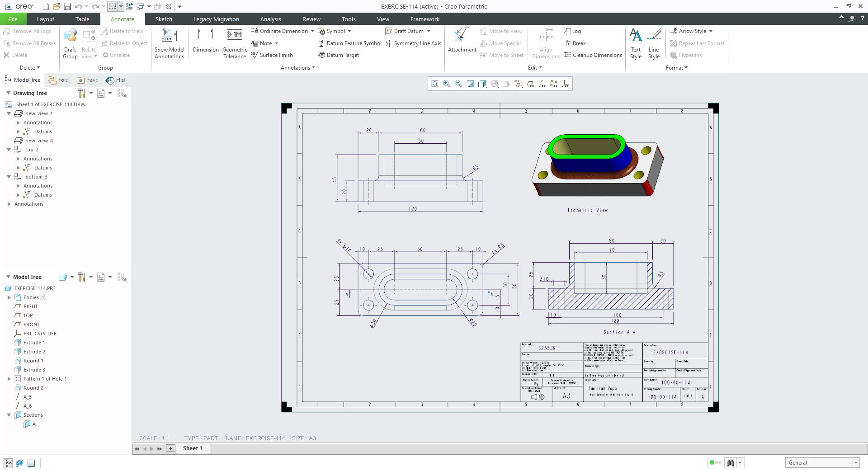Expand Annotations under bottom_3

[18, 186]
